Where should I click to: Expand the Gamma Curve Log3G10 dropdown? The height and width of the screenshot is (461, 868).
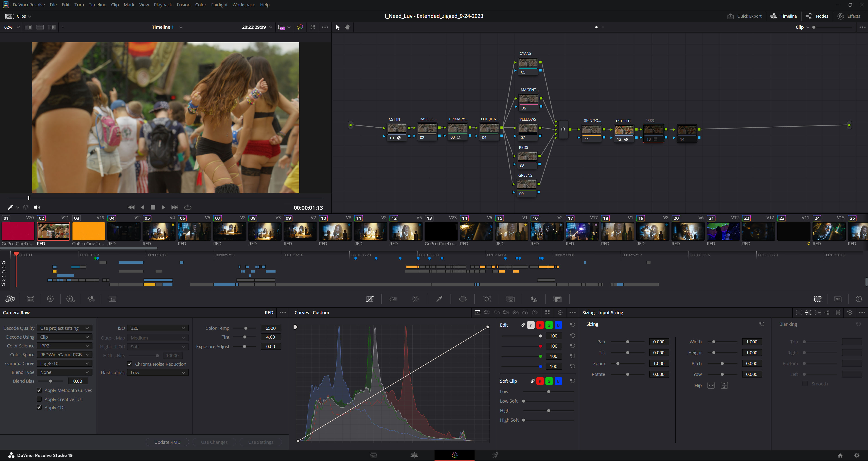pos(64,364)
